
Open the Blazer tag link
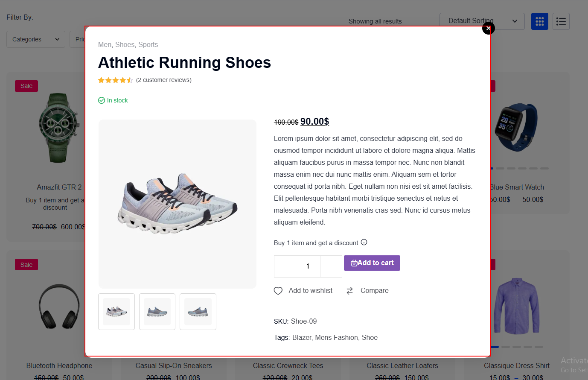click(x=302, y=338)
